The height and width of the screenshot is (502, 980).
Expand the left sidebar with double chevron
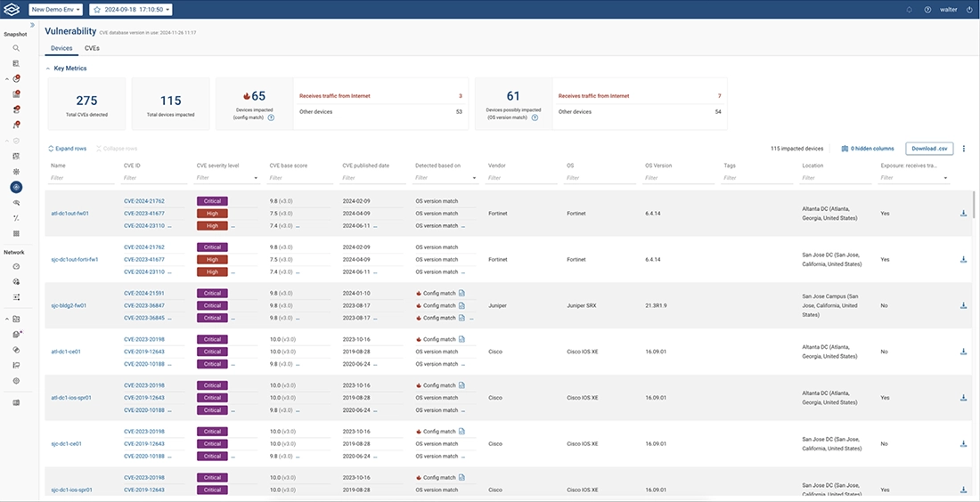coord(32,25)
